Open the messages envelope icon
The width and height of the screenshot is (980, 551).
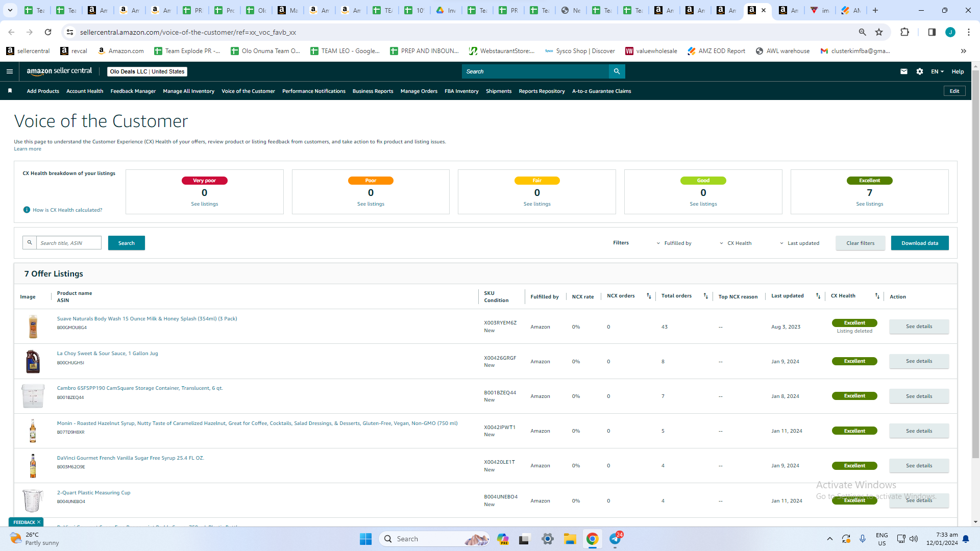coord(904,71)
